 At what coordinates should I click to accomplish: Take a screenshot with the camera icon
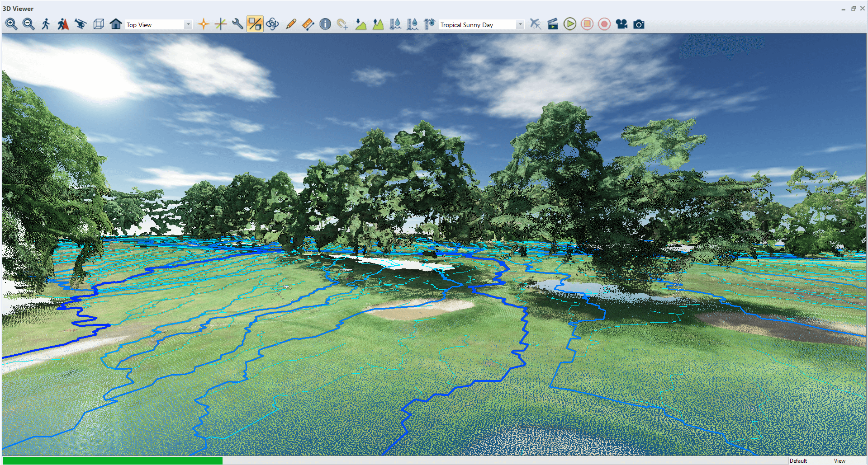[639, 24]
